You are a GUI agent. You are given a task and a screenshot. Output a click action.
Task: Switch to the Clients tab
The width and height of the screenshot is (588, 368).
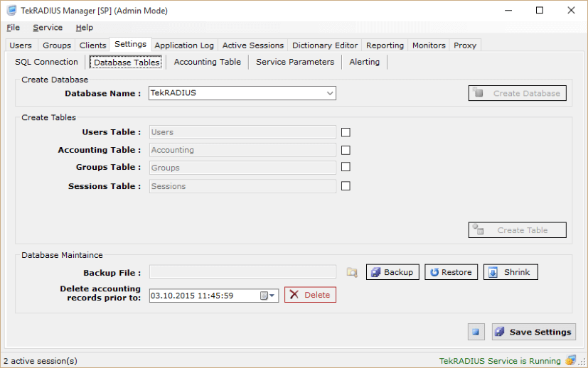tap(92, 45)
